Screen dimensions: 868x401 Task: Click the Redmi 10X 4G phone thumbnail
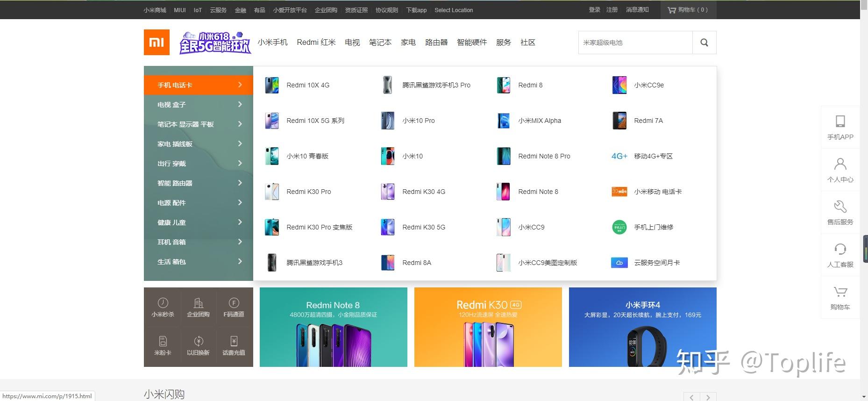pos(272,85)
